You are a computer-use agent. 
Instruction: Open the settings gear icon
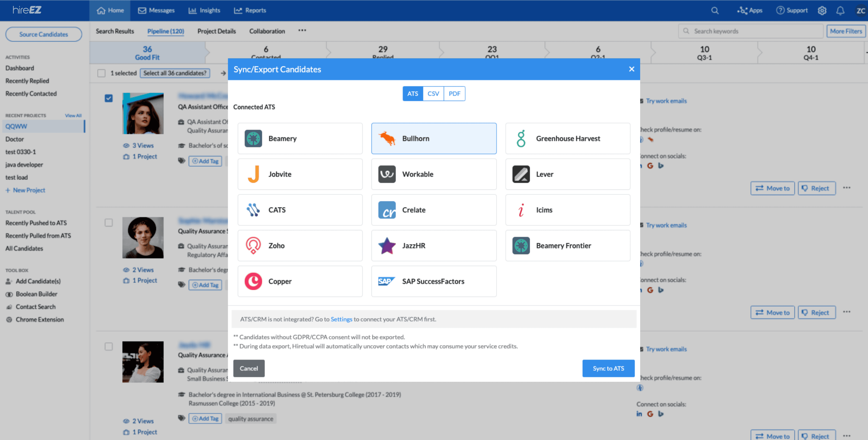pos(822,10)
